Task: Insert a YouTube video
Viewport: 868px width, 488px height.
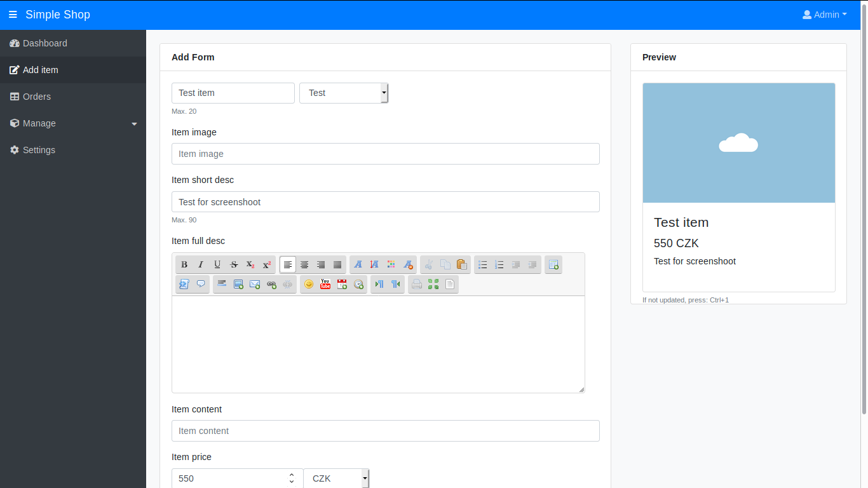Action: click(x=325, y=284)
